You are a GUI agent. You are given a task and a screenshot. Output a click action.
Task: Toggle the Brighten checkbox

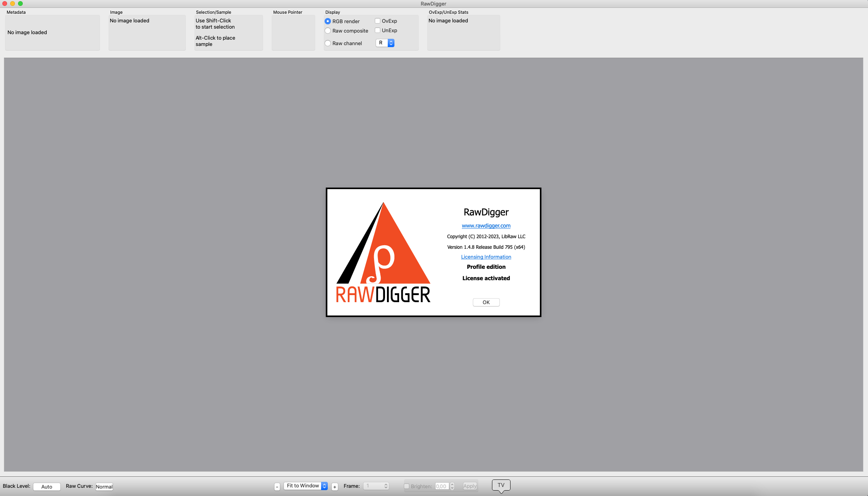pos(407,486)
